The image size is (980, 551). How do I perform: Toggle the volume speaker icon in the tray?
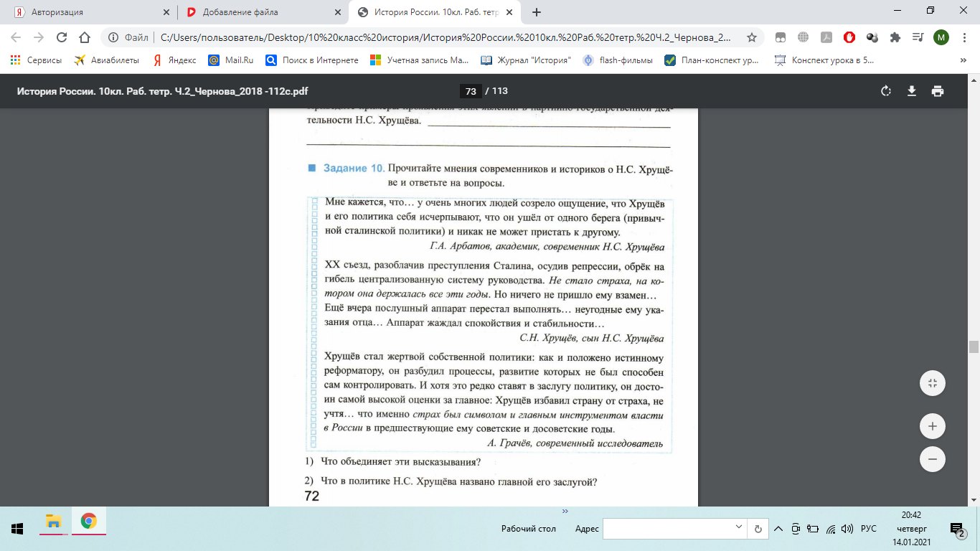(x=847, y=529)
